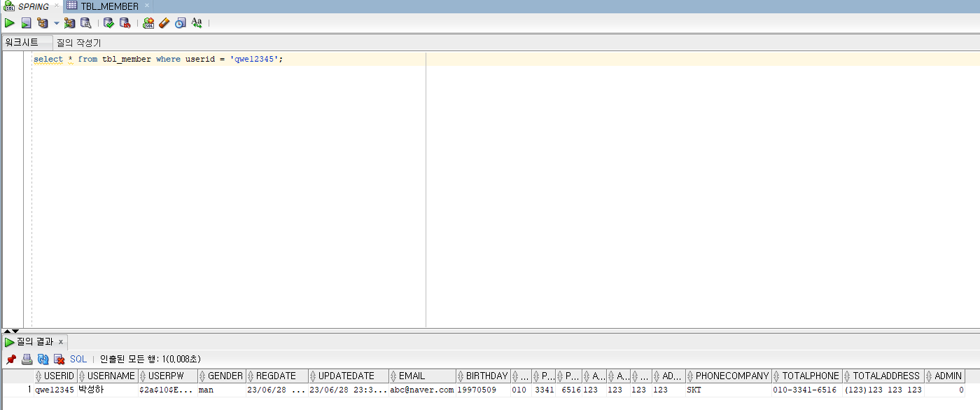
Task: Click the Explain Plan icon
Action: (43, 23)
